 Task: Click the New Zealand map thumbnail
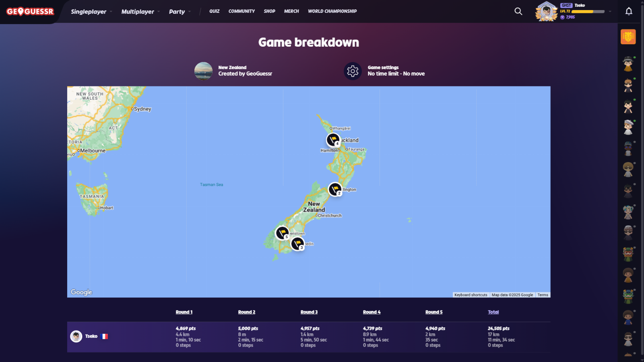tap(203, 71)
